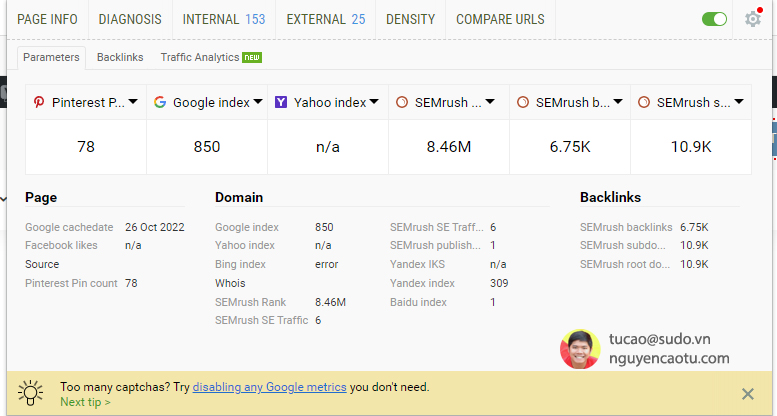
Task: Click the 8.46M value in table
Action: coord(449,147)
